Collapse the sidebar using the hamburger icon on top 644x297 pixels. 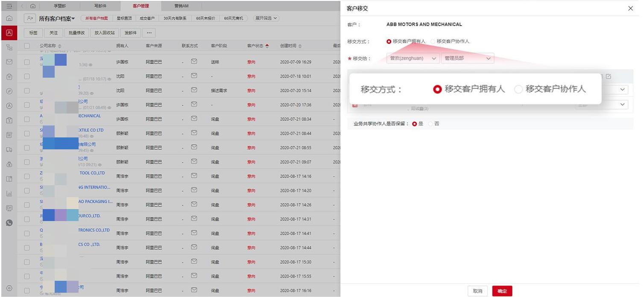click(x=9, y=6)
